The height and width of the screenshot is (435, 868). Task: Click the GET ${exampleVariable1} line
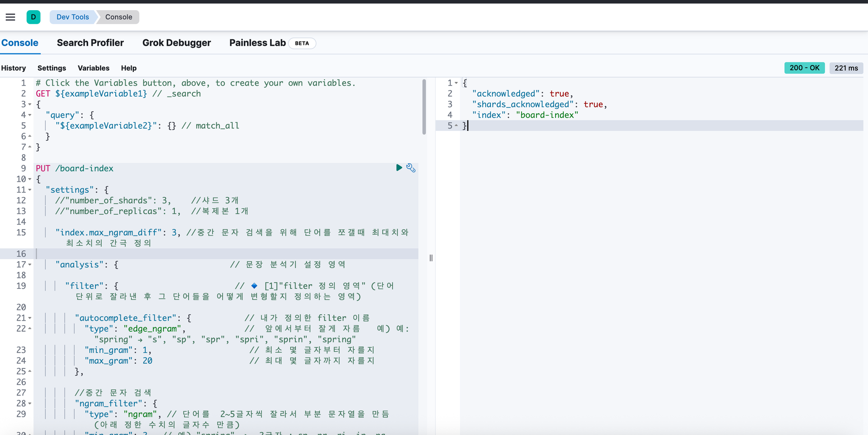[118, 94]
